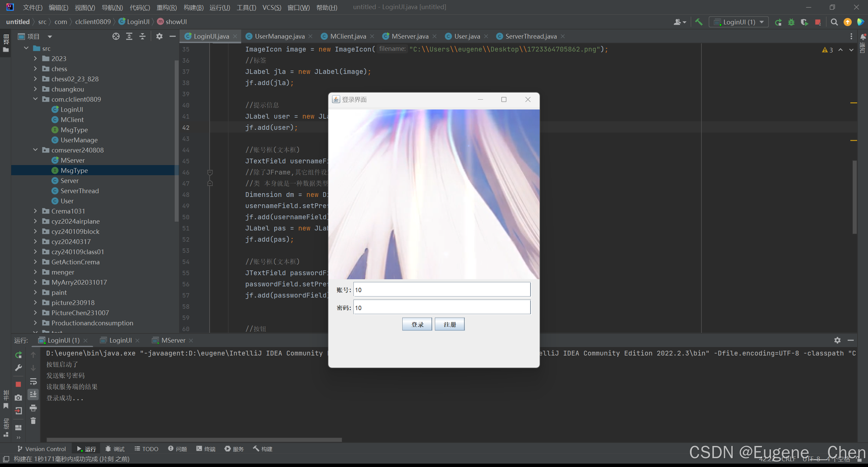
Task: Click Collapse All icon in project panel
Action: click(x=142, y=36)
